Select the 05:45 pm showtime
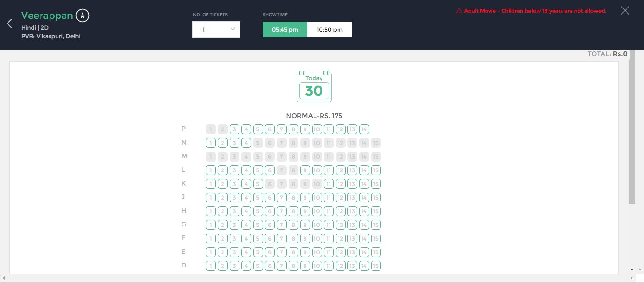The height and width of the screenshot is (283, 644). tap(285, 29)
